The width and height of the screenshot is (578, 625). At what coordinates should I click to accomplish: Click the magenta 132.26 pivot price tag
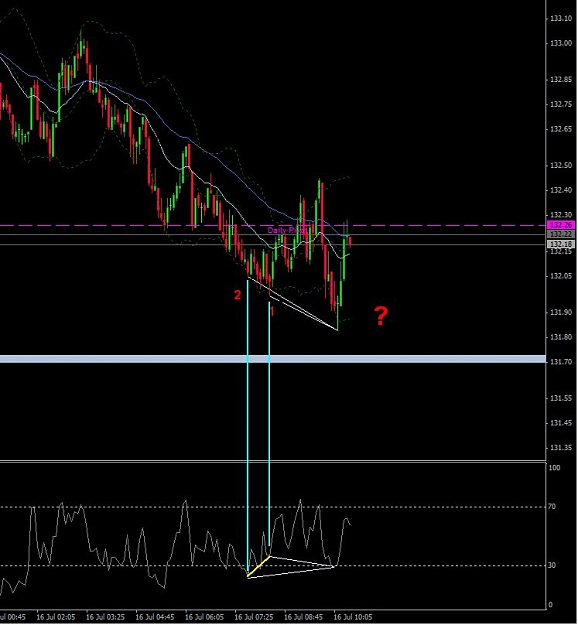(x=561, y=225)
